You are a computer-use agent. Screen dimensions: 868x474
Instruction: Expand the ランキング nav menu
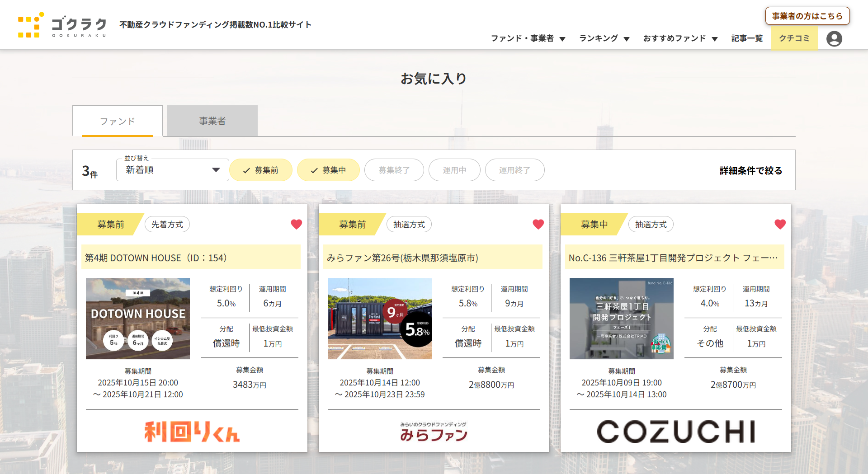click(x=604, y=38)
